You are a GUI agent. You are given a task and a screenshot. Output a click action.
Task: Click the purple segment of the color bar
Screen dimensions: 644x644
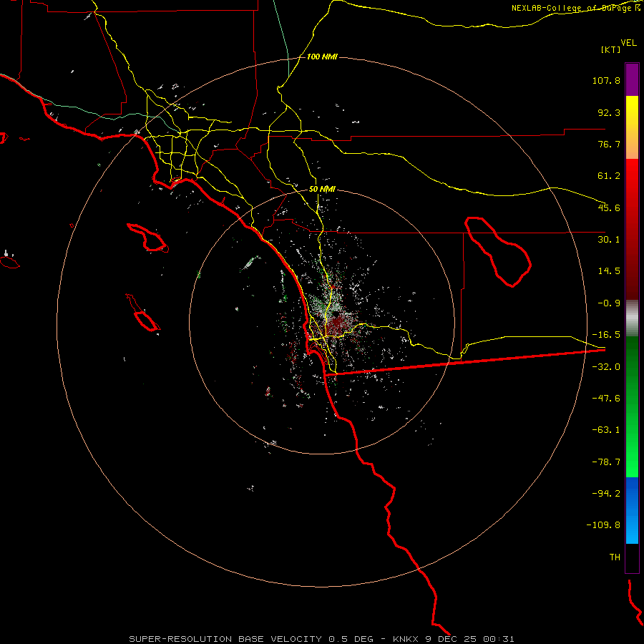point(632,79)
